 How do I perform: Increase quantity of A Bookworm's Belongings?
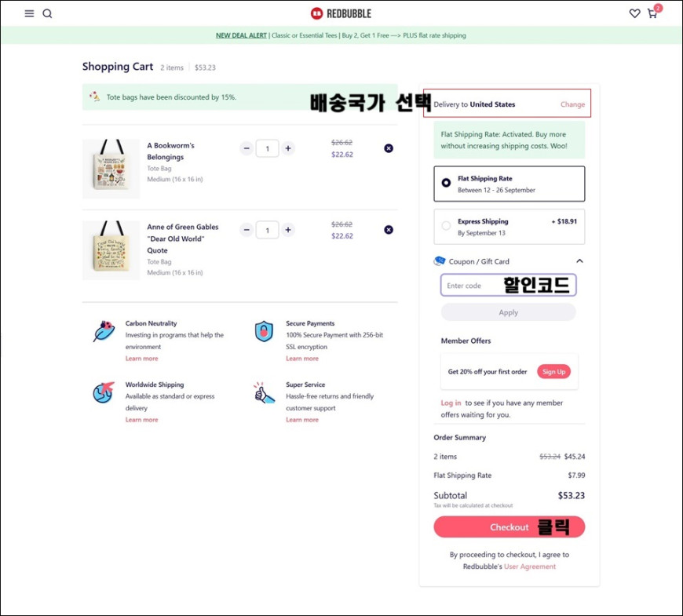click(x=288, y=148)
